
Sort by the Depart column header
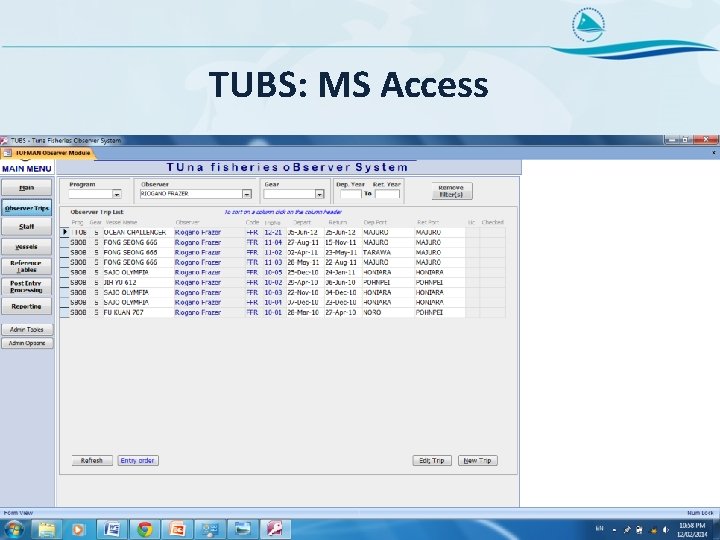click(x=302, y=222)
